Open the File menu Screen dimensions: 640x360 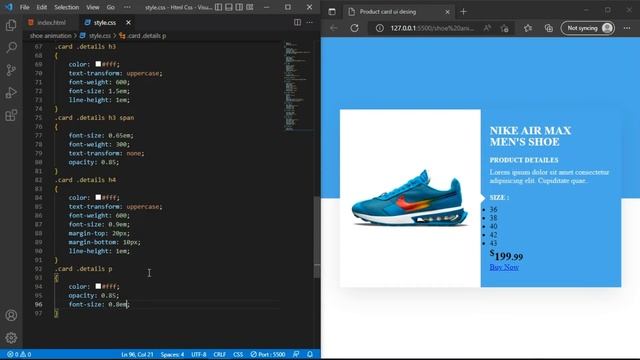24,7
